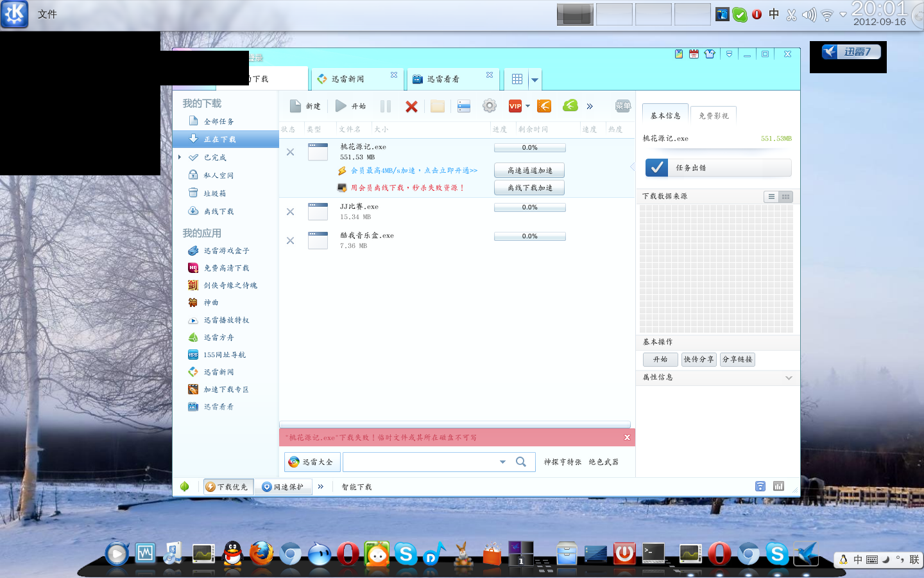Click 快传分享 button
Viewport: 924px width, 578px height.
point(699,359)
